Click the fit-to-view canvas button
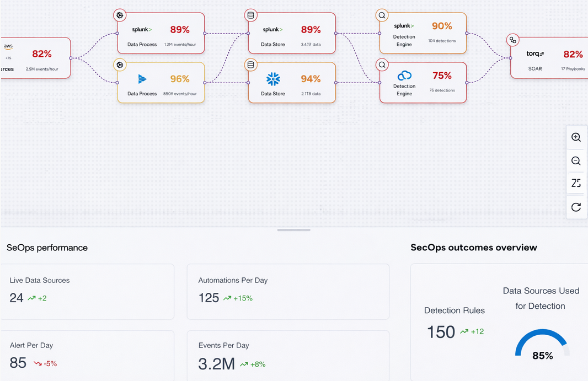This screenshot has width=588, height=381. (x=576, y=184)
